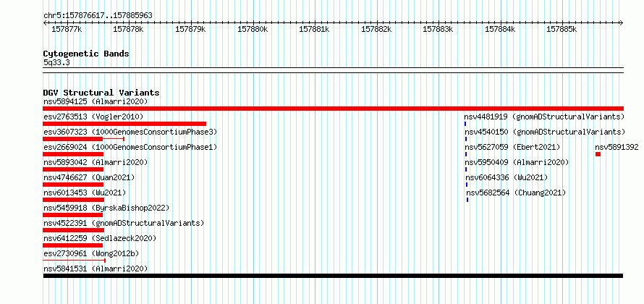Viewport: 644px width, 304px height.
Task: Click the red bar of esv2763513
Action: click(x=124, y=124)
